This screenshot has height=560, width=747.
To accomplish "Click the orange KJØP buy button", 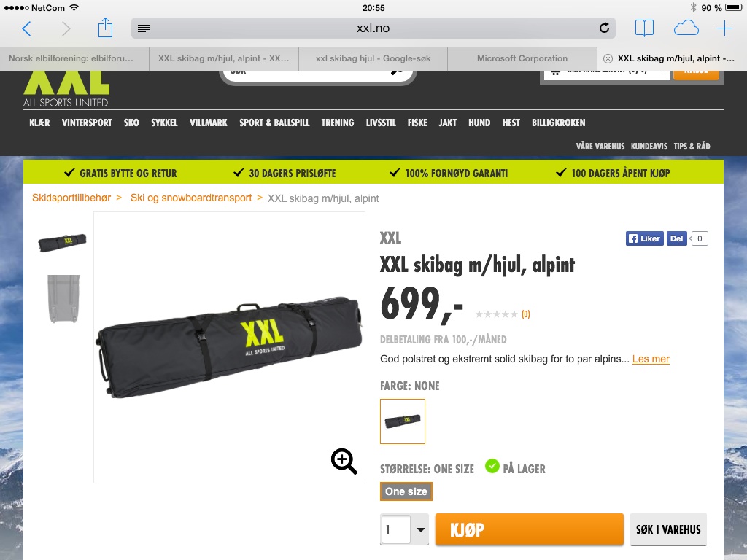I will tap(530, 529).
